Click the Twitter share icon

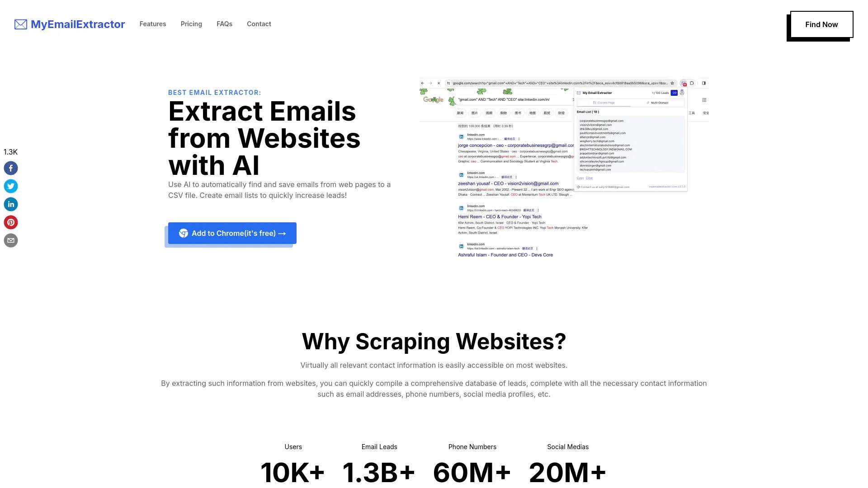pyautogui.click(x=11, y=186)
